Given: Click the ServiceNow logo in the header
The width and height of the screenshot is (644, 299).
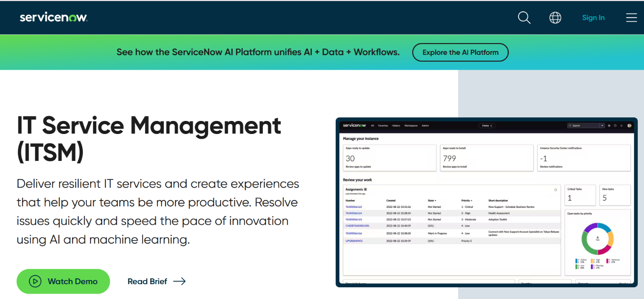Looking at the screenshot, I should 54,18.
